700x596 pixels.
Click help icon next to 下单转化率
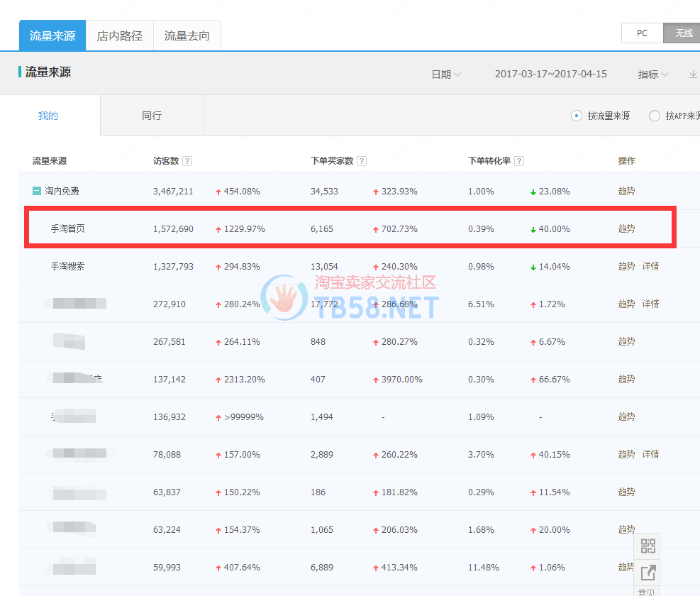[x=519, y=161]
